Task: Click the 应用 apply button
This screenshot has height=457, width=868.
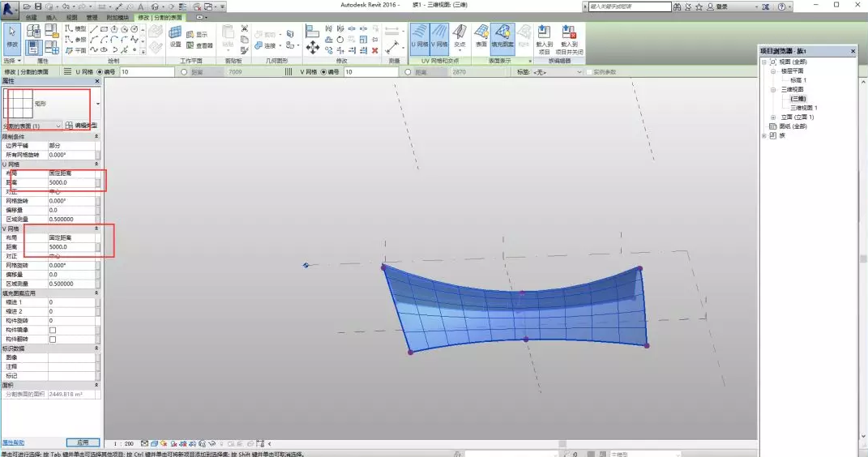Action: [83, 443]
